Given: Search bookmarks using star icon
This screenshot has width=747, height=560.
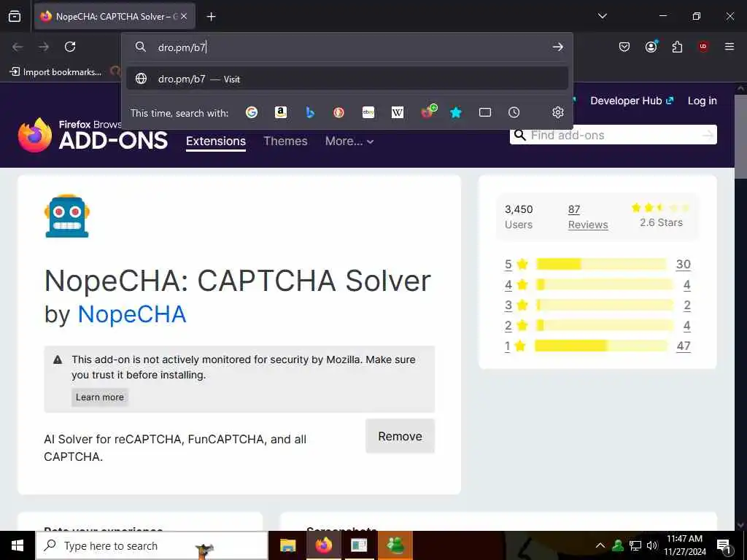Looking at the screenshot, I should point(456,112).
